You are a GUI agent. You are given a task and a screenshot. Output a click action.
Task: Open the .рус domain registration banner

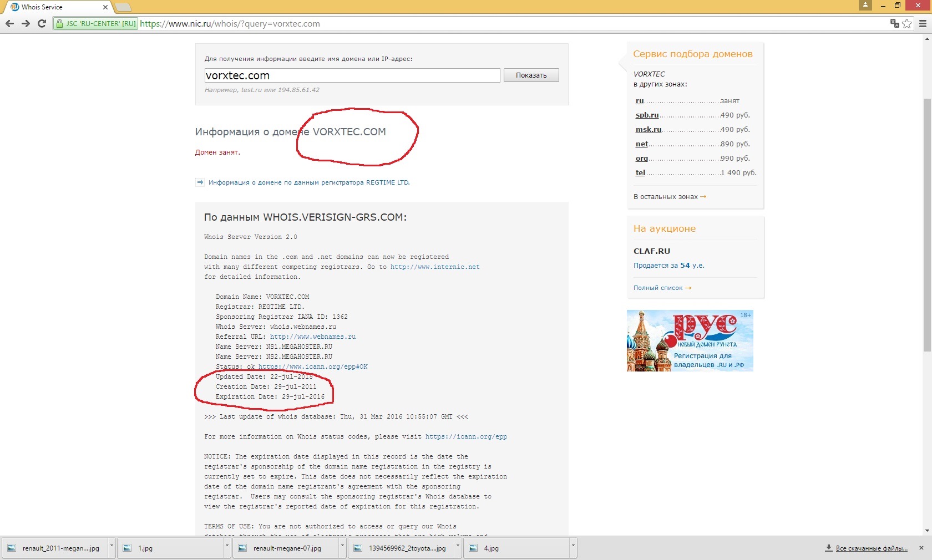click(x=690, y=340)
